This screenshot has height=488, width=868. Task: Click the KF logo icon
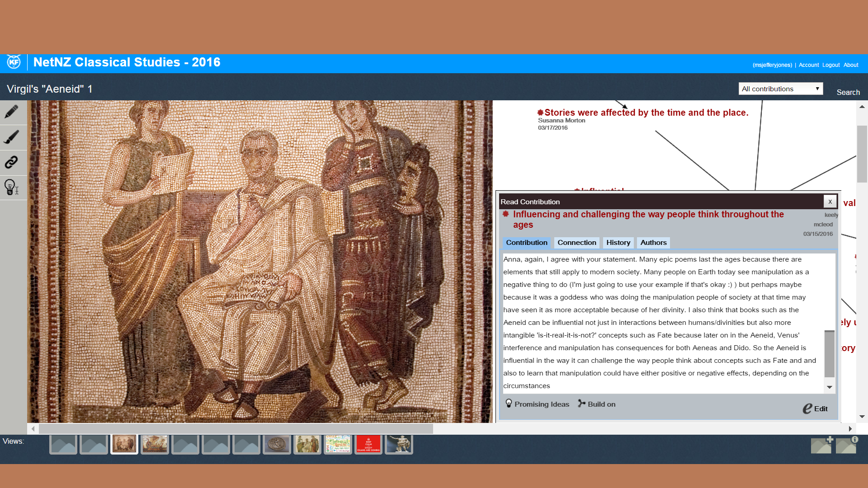pos(14,62)
